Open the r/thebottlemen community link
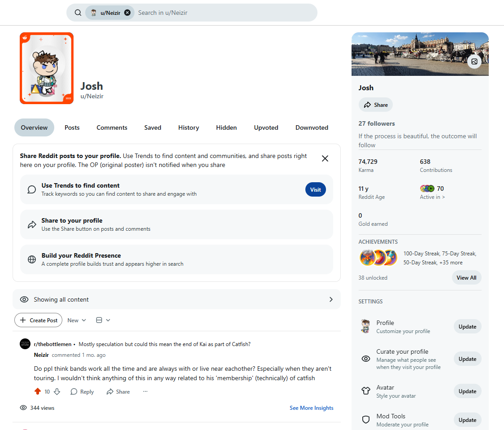Viewport: 504px width, 430px height. click(53, 344)
